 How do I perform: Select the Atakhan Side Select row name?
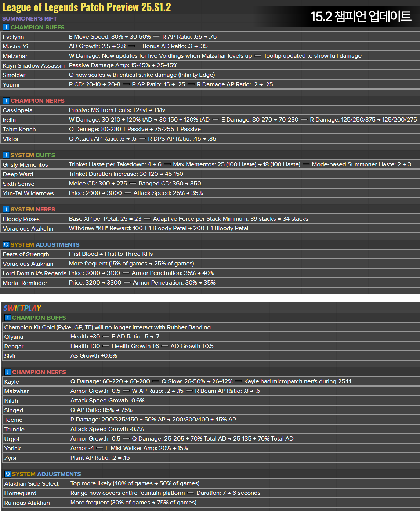(31, 484)
